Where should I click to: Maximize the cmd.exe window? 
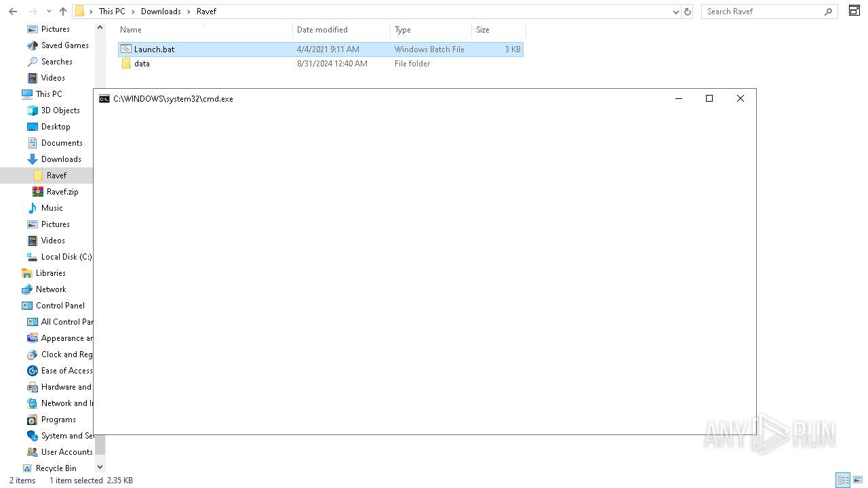pos(709,99)
